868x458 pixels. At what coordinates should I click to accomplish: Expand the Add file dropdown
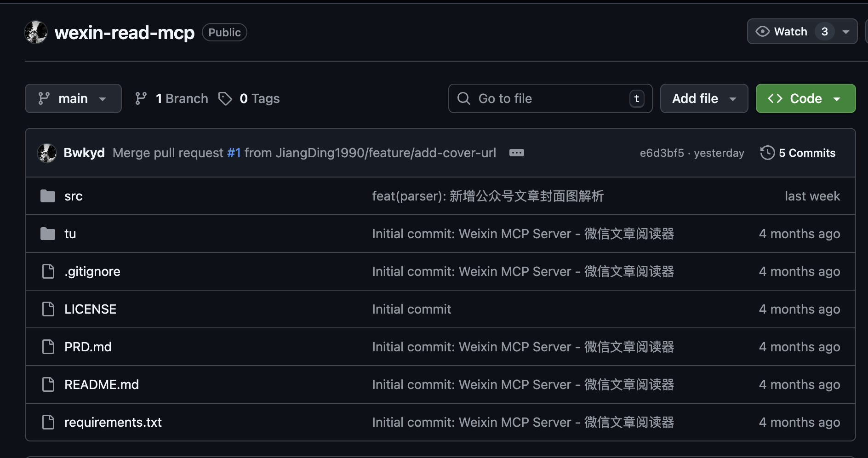704,98
